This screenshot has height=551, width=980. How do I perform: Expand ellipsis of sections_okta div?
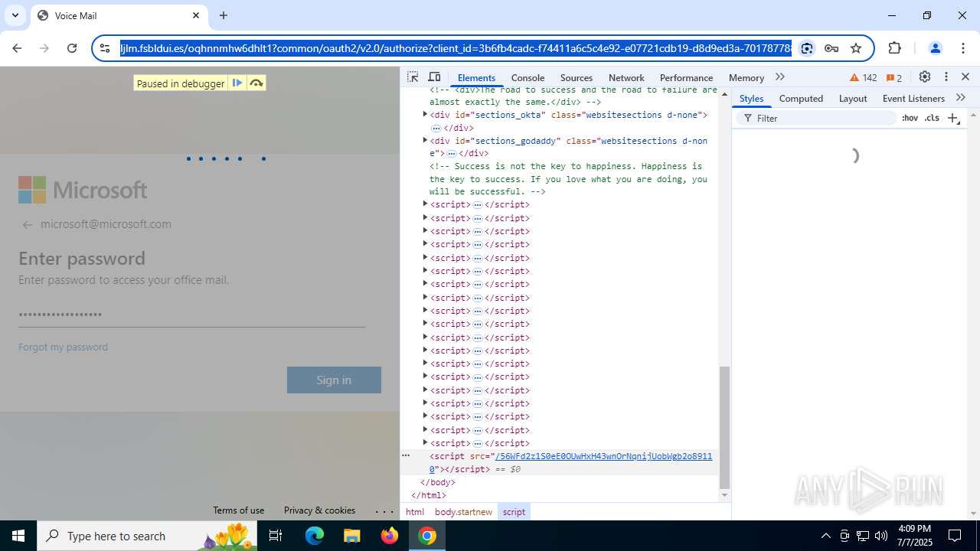(x=436, y=128)
